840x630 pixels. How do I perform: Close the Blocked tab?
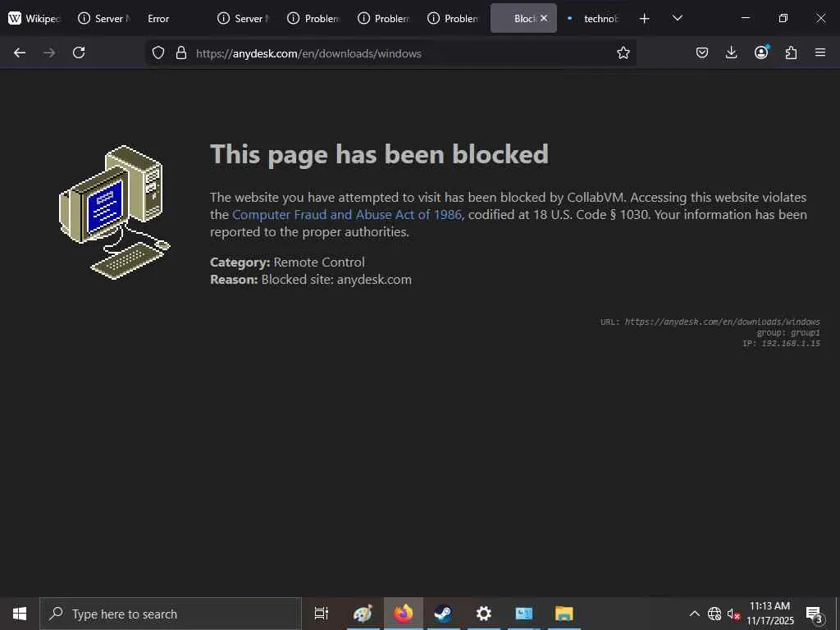[545, 18]
